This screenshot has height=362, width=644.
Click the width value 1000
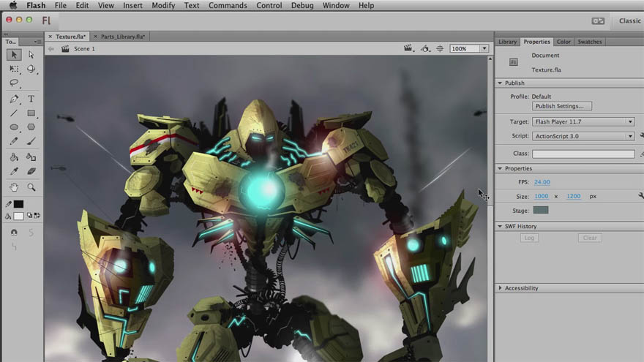click(541, 196)
